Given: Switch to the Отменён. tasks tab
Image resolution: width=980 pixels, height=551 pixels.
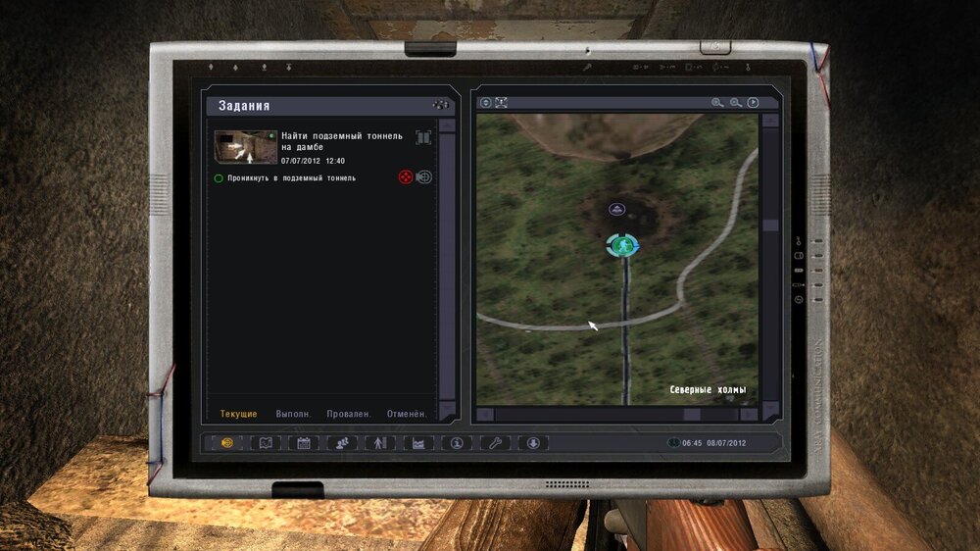Looking at the screenshot, I should [407, 414].
